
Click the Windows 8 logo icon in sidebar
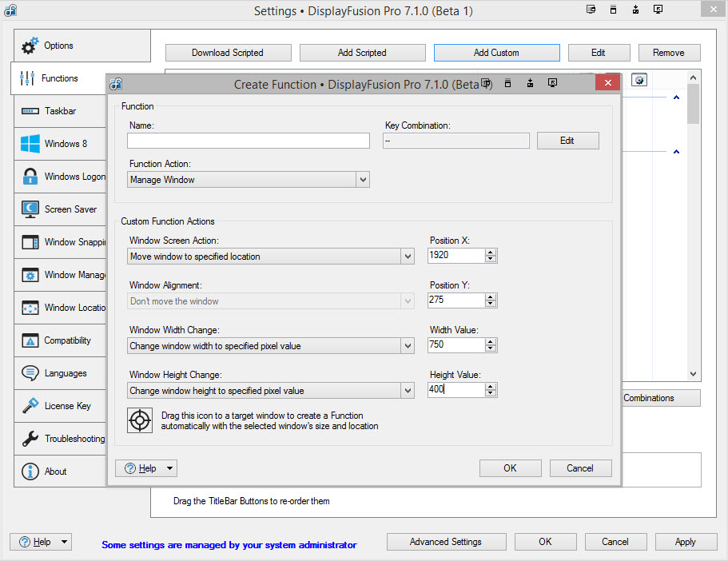click(30, 144)
